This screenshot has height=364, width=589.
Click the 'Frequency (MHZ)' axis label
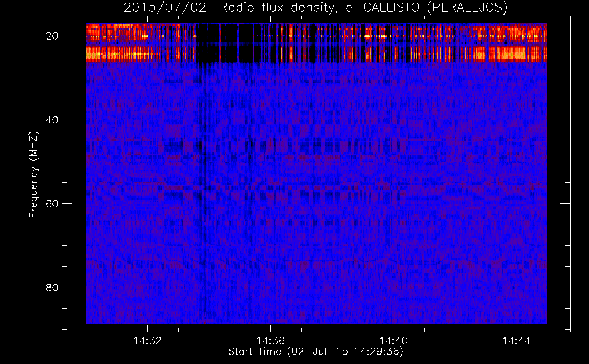coord(33,175)
